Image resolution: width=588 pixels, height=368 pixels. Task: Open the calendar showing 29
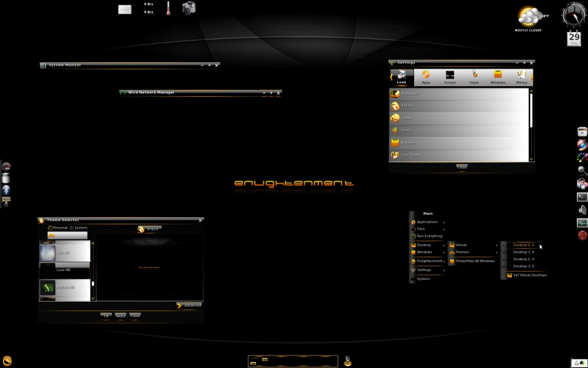point(574,39)
